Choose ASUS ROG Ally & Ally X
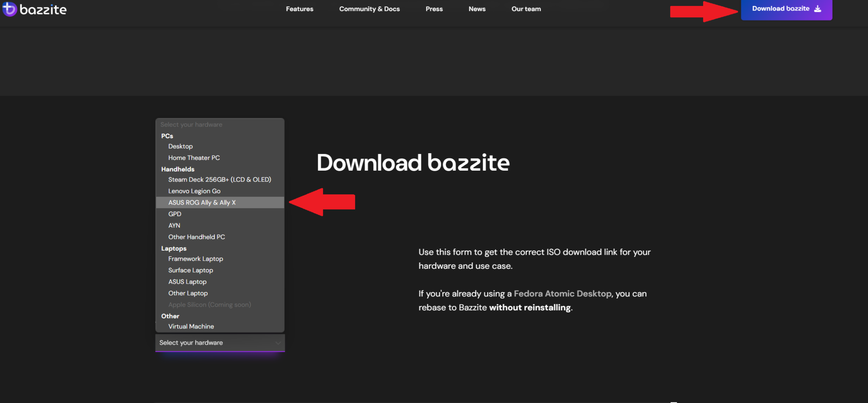 [x=202, y=203]
